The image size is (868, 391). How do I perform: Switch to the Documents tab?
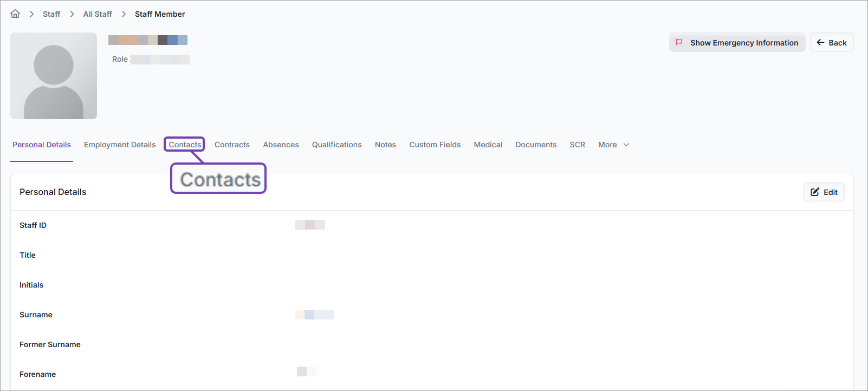(x=536, y=145)
